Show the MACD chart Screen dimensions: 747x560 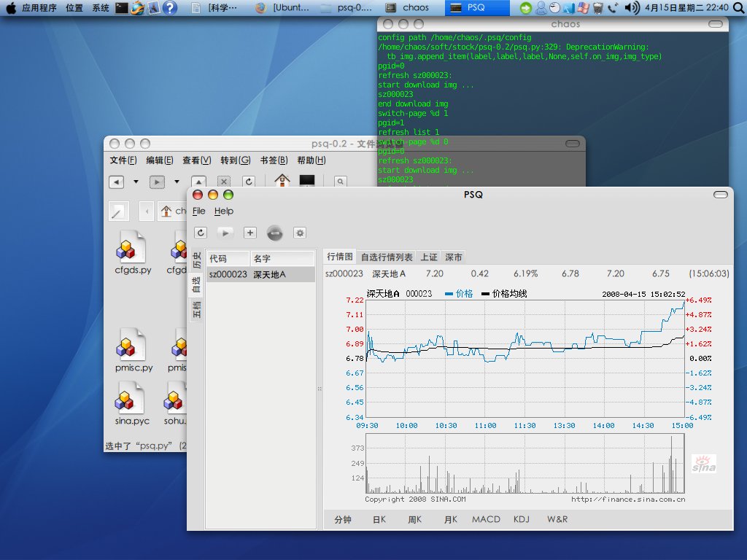[486, 519]
